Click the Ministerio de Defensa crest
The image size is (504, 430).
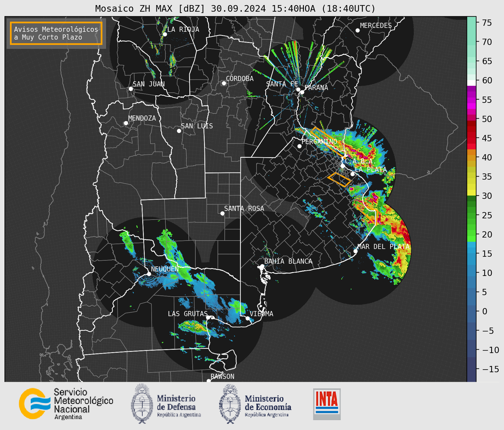coord(142,404)
